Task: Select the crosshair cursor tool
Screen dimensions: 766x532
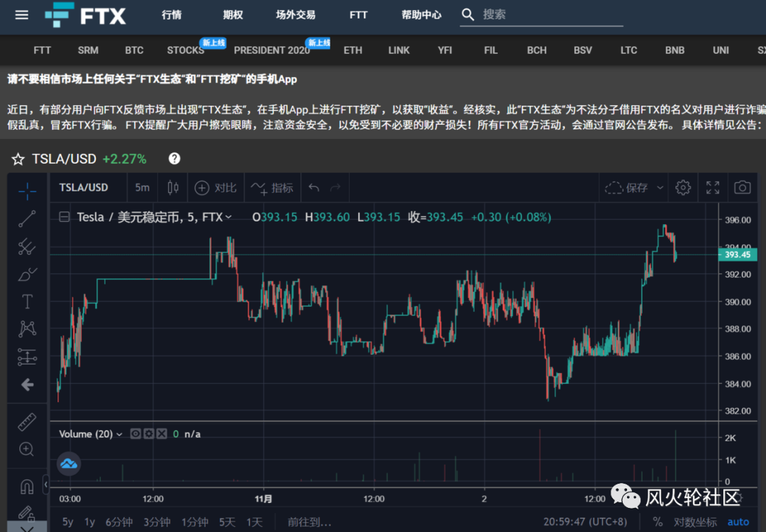Action: [28, 191]
